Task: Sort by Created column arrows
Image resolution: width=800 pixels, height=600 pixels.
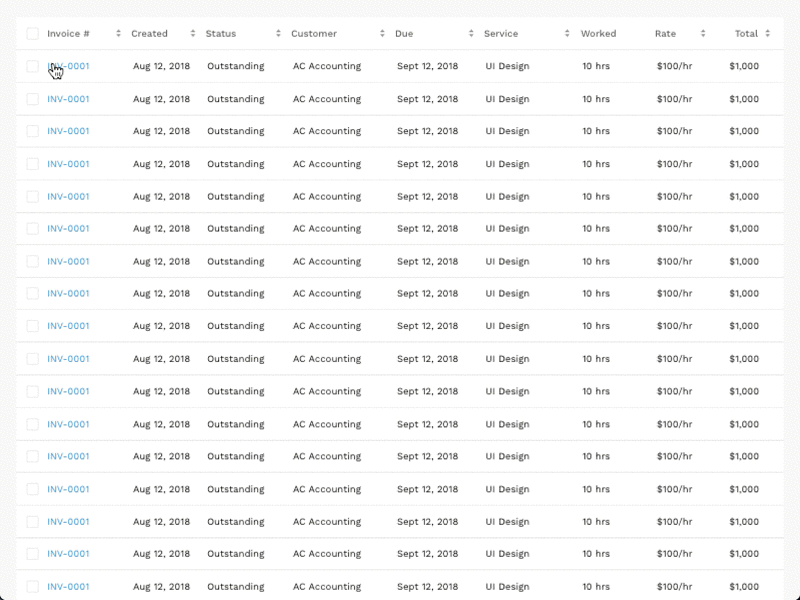Action: point(193,34)
